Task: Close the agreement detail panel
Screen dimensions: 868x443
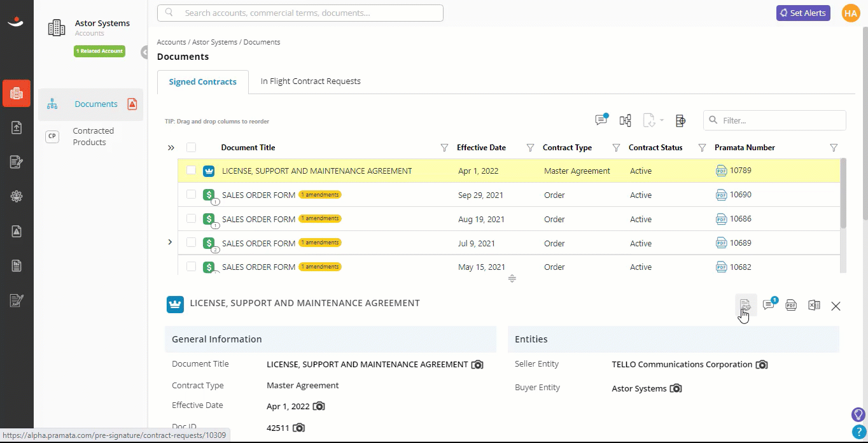Action: coord(836,306)
